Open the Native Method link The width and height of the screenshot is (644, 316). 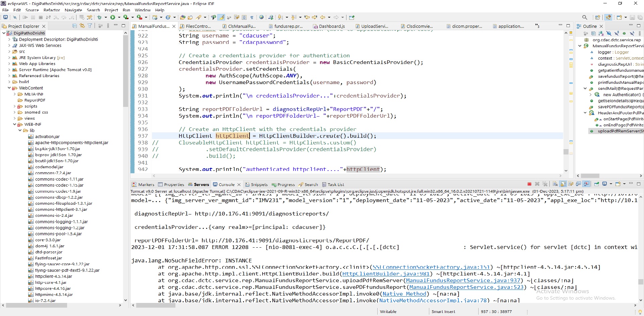(404, 294)
